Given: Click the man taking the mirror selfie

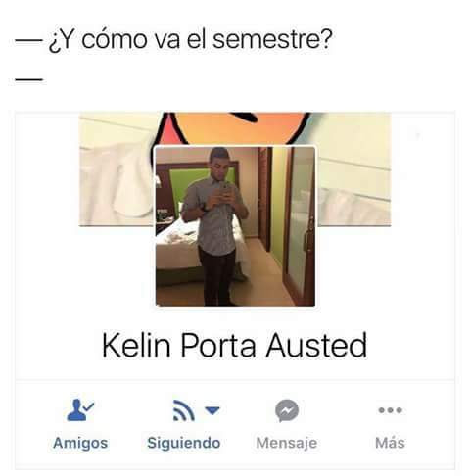Looking at the screenshot, I should tap(215, 225).
